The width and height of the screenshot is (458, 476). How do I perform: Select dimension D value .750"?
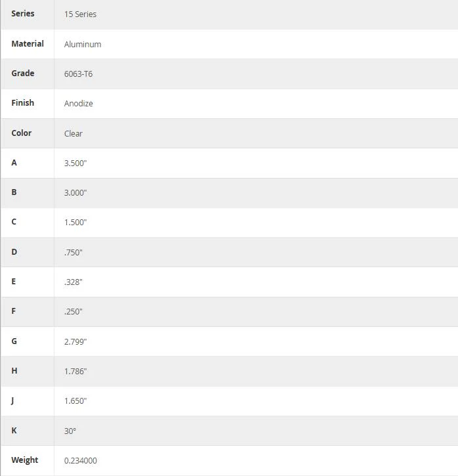tap(73, 252)
